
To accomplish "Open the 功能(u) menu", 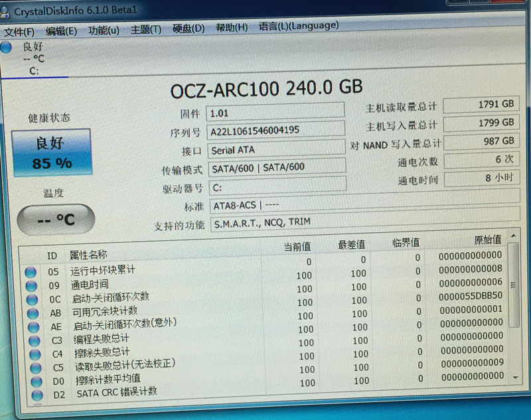I will point(104,30).
